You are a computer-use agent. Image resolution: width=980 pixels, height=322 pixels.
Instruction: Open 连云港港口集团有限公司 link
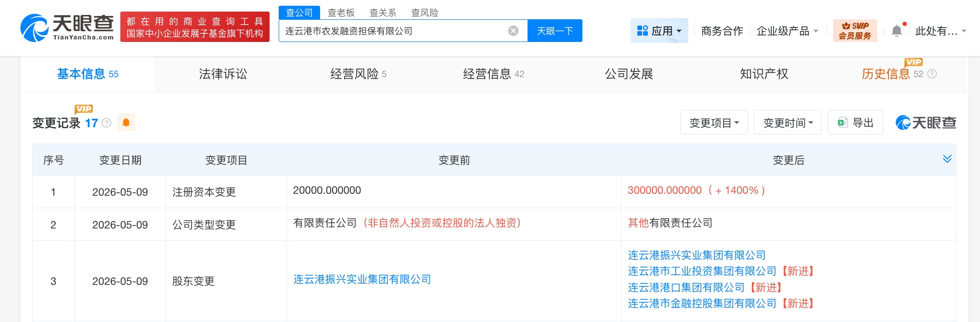click(686, 287)
